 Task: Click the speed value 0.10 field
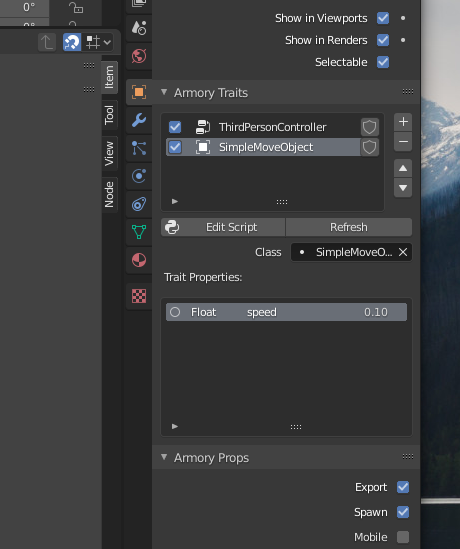(376, 312)
